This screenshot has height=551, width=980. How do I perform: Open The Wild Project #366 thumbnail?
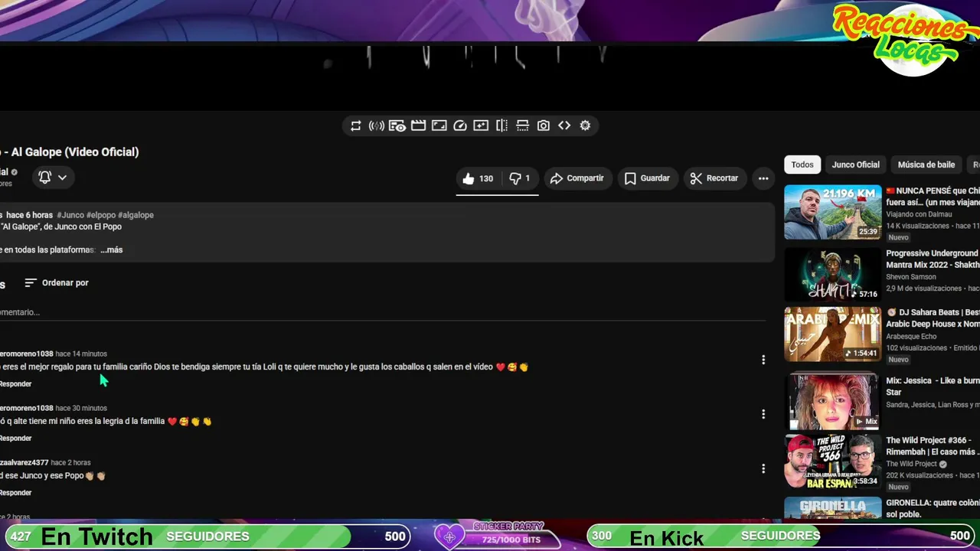click(x=833, y=461)
